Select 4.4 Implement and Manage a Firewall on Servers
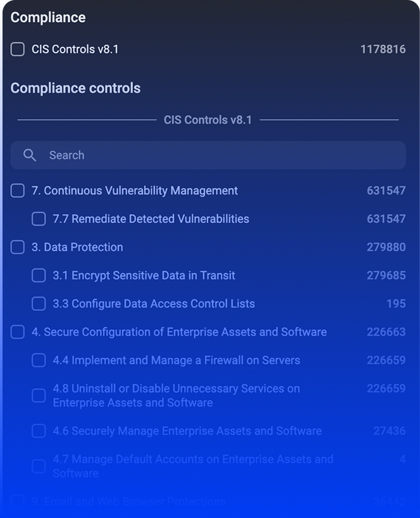The image size is (420, 518). (x=38, y=360)
